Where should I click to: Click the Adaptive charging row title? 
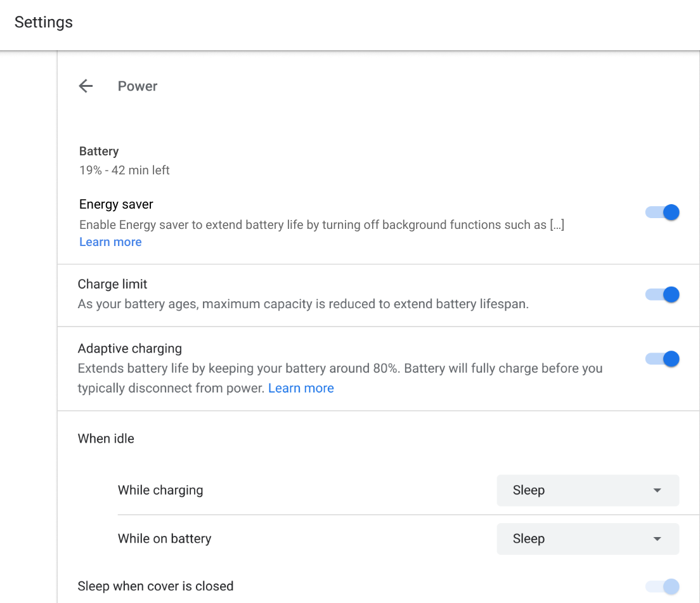(x=130, y=348)
